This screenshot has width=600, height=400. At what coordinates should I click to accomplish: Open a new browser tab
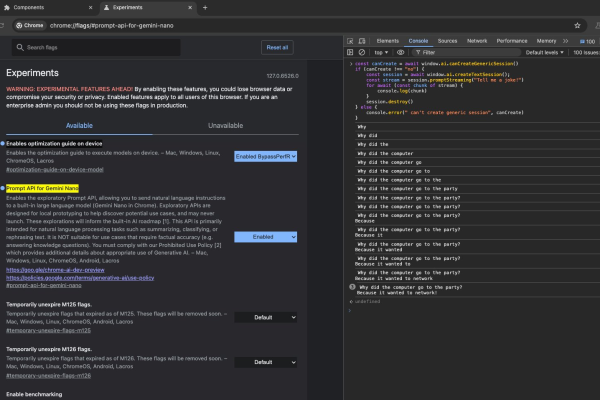[x=205, y=7]
